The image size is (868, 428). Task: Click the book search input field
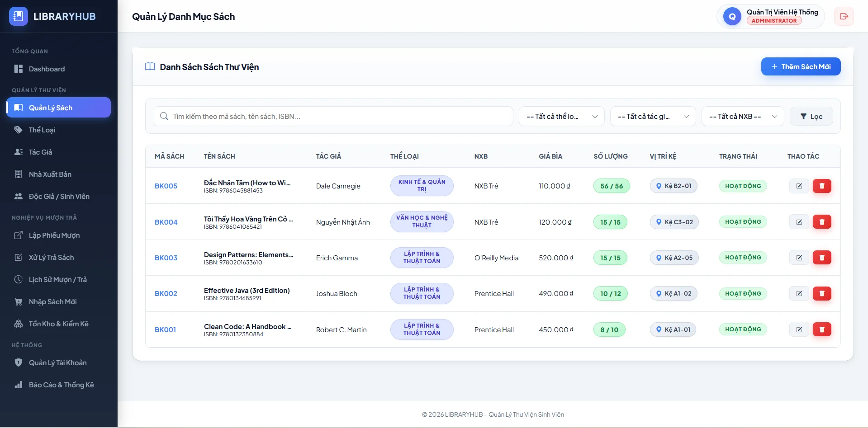(x=333, y=116)
